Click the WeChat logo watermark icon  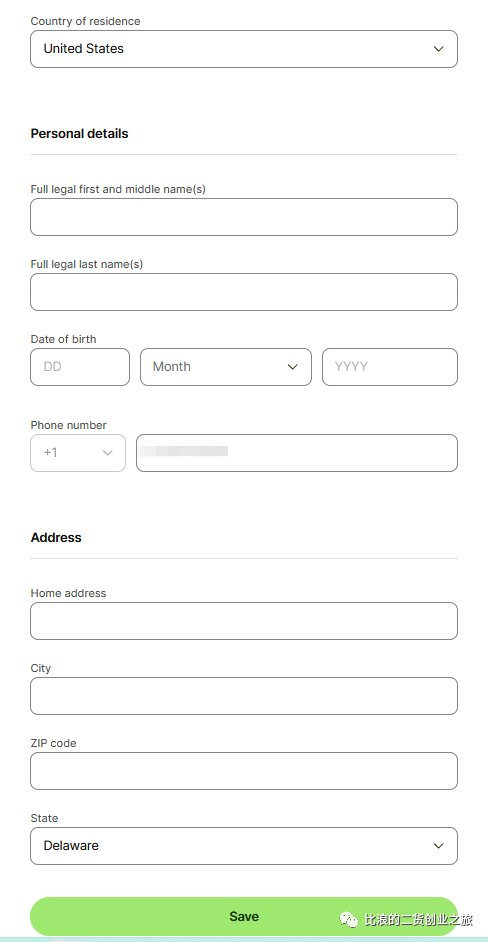349,920
